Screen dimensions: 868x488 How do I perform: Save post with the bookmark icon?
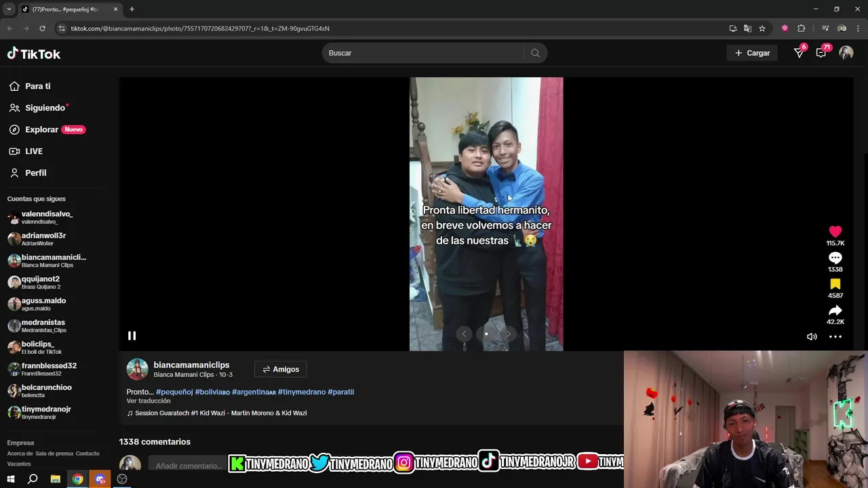(x=835, y=285)
